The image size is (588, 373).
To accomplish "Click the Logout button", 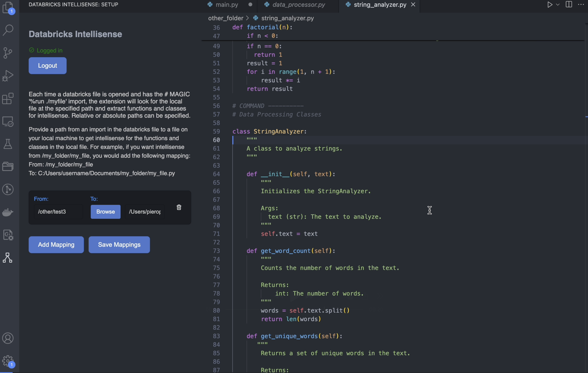I will 48,66.
